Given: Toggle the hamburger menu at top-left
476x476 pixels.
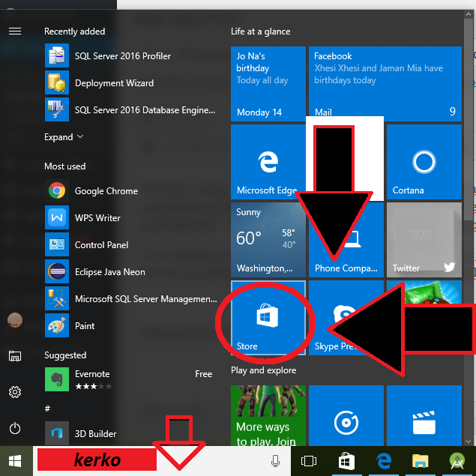Looking at the screenshot, I should coord(14,31).
